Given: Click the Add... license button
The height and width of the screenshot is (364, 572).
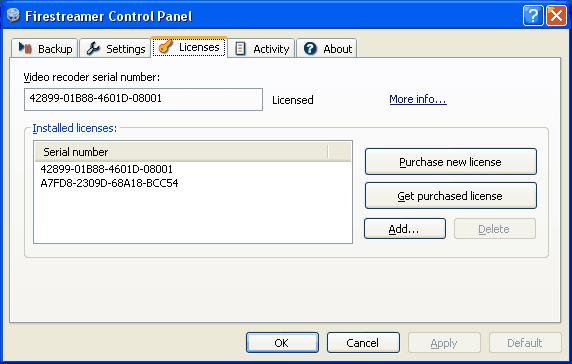Looking at the screenshot, I should (x=405, y=229).
